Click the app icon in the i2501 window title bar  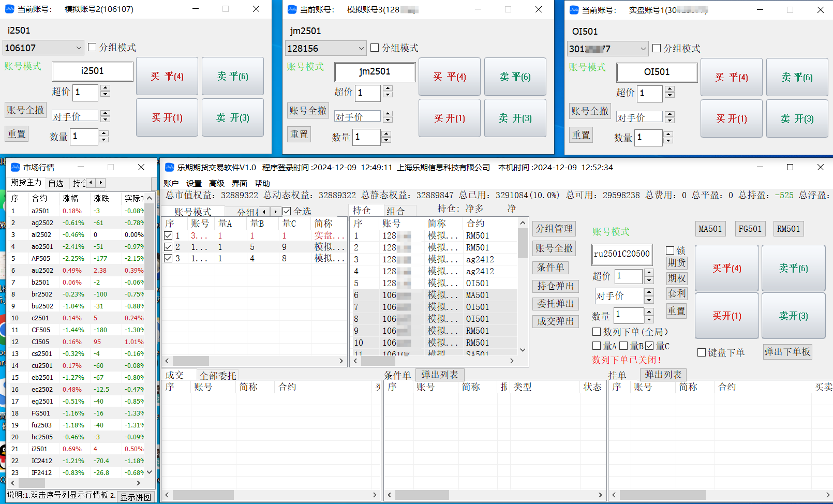tap(9, 9)
